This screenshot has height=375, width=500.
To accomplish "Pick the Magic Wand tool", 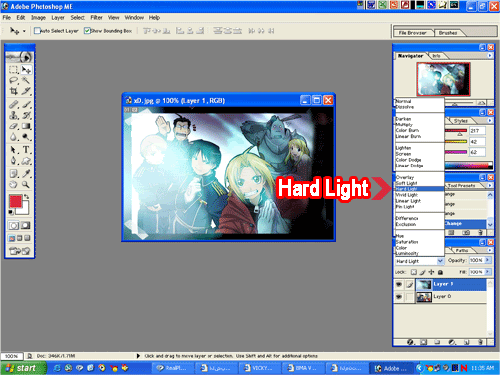I will click(26, 80).
